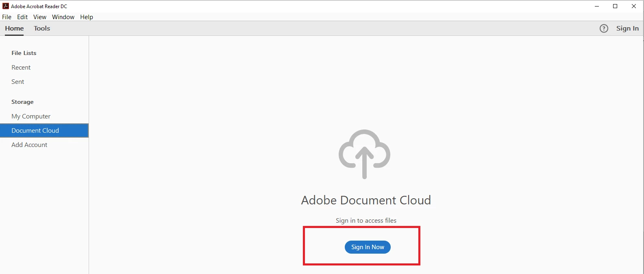Click the Sign In Now button

(x=368, y=247)
